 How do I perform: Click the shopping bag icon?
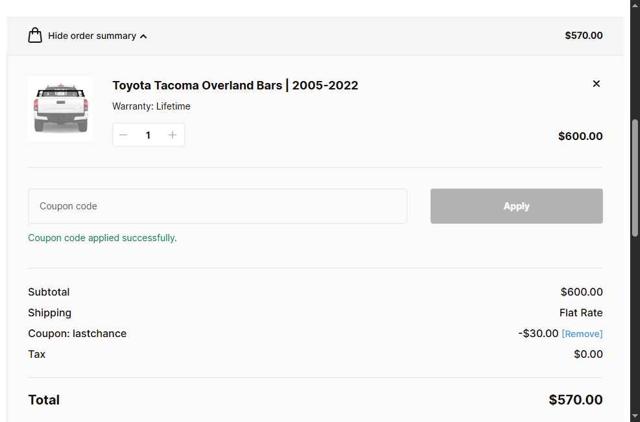coord(35,36)
